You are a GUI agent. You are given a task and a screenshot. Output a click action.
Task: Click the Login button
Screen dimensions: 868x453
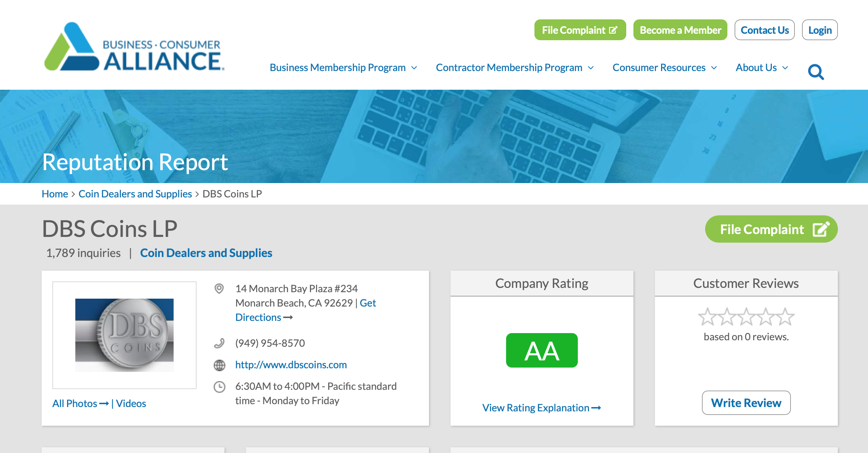[x=820, y=30]
